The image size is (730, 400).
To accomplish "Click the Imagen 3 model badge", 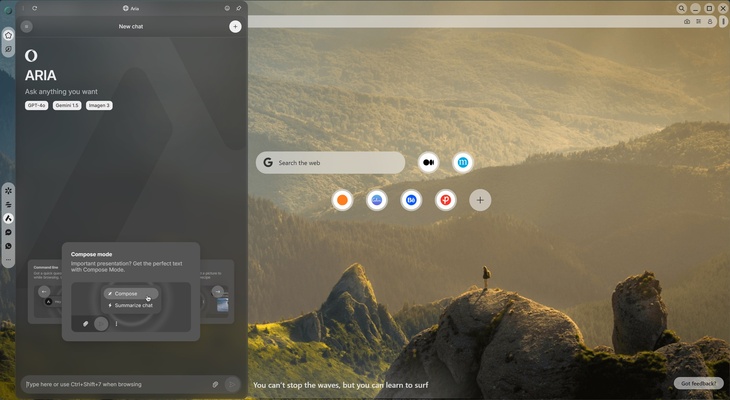I will coord(99,106).
